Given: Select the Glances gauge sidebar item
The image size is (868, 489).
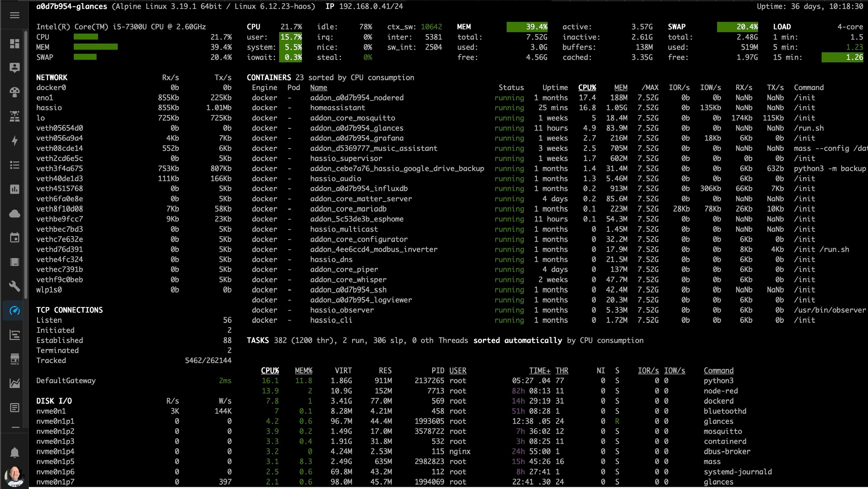Looking at the screenshot, I should (x=15, y=311).
